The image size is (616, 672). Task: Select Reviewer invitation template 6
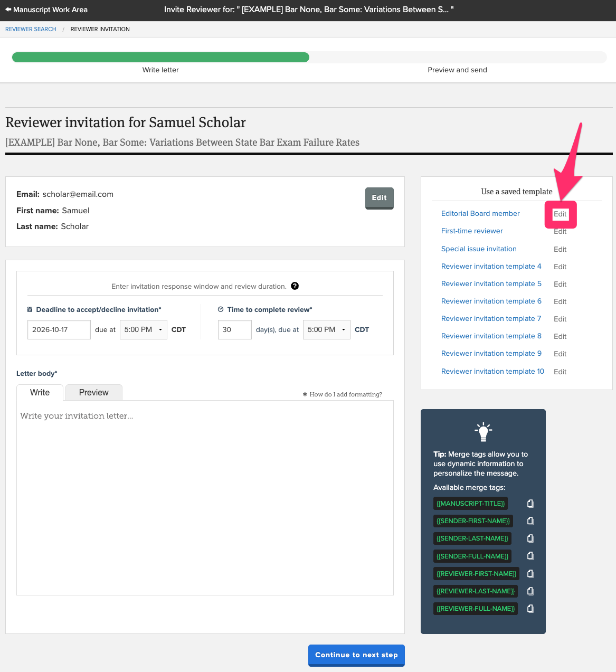[x=491, y=301]
